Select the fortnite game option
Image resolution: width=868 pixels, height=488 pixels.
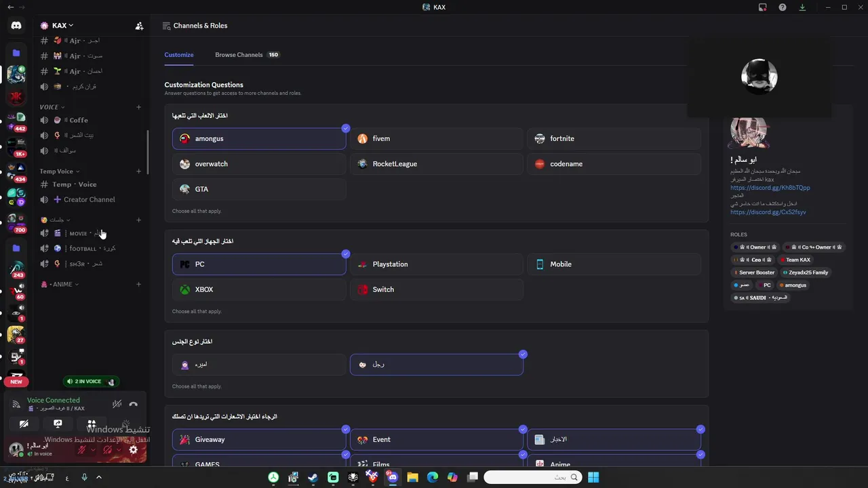tap(614, 138)
